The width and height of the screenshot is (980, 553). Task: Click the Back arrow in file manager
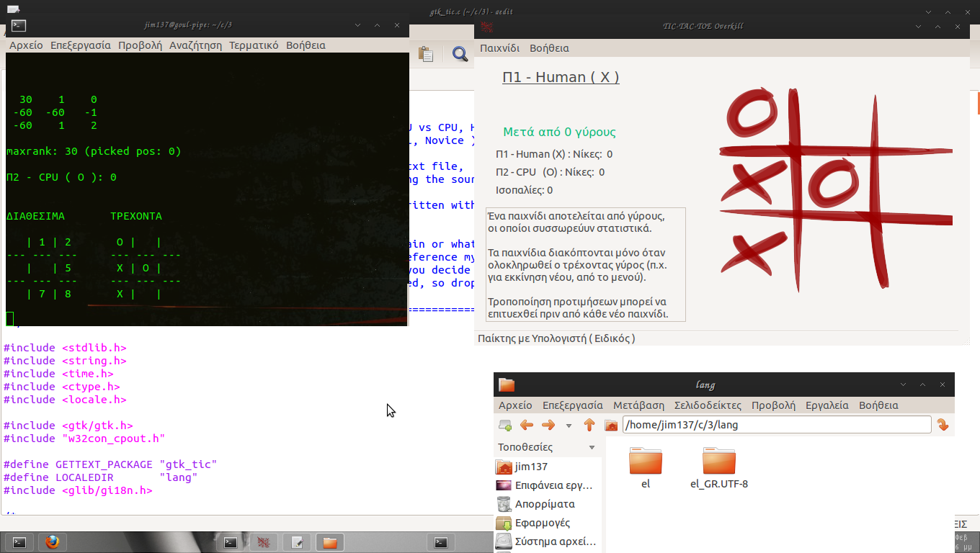527,425
